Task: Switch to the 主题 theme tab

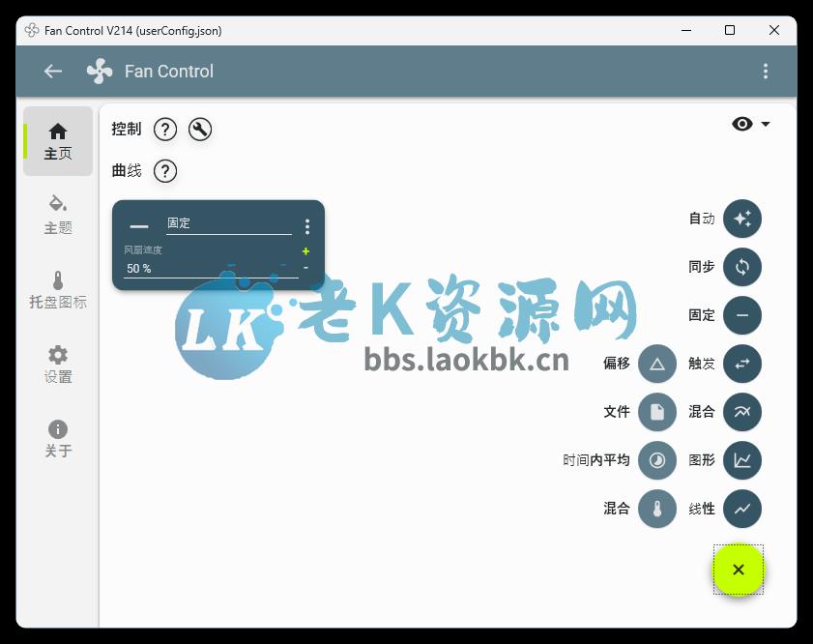Action: [58, 216]
